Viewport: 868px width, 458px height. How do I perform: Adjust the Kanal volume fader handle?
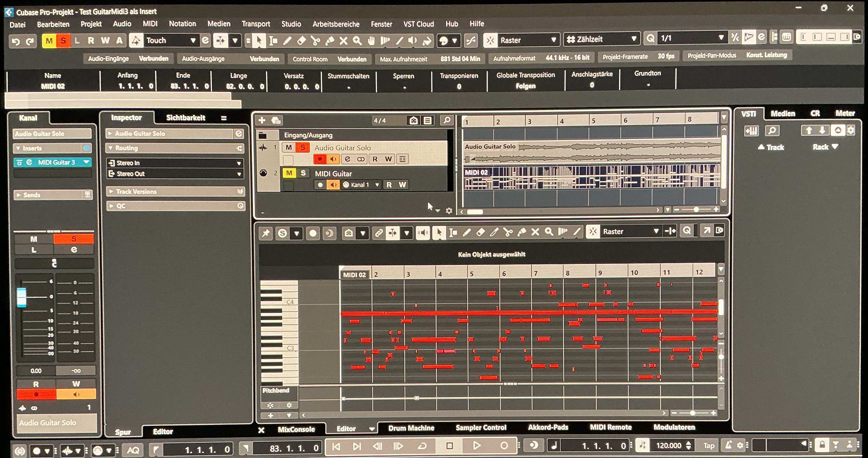point(21,297)
